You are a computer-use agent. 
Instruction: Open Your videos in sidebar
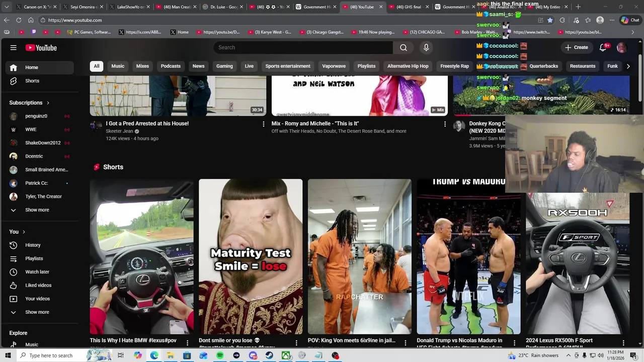[40, 299]
